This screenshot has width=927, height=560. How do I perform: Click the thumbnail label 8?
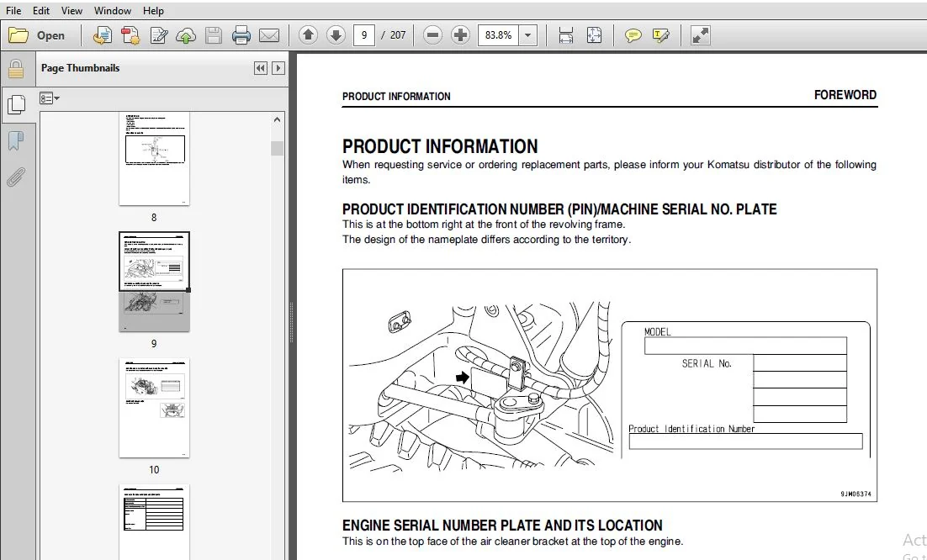point(154,218)
